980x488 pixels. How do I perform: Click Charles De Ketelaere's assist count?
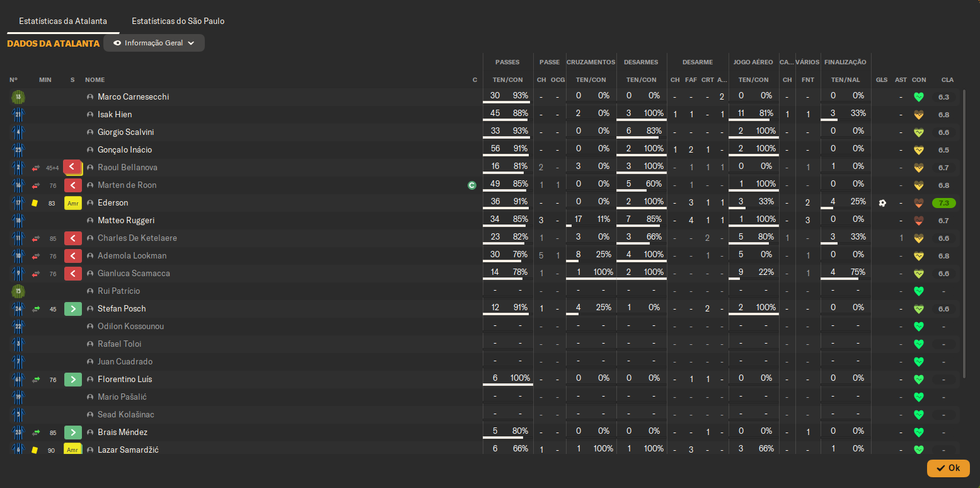pos(901,238)
